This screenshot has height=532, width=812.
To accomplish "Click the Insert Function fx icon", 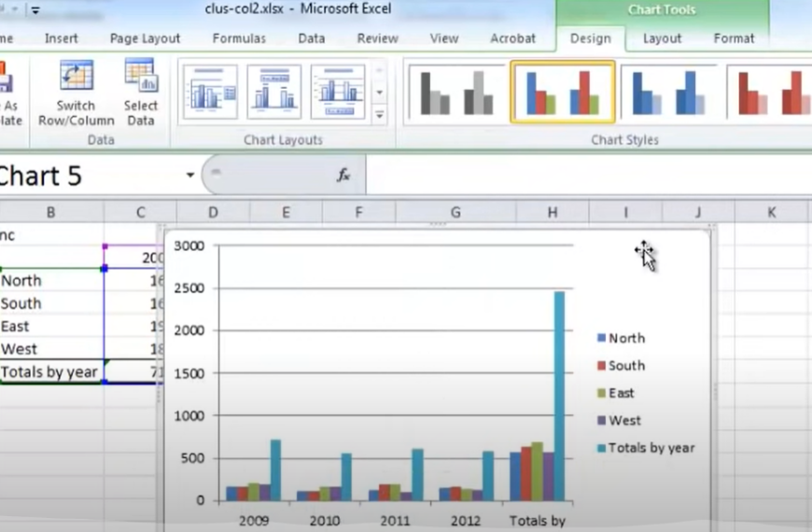I will (x=343, y=175).
